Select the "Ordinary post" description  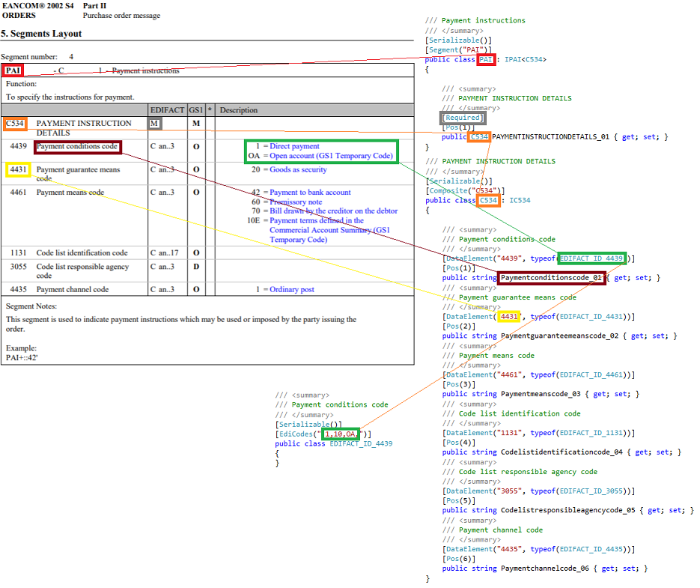coord(291,290)
